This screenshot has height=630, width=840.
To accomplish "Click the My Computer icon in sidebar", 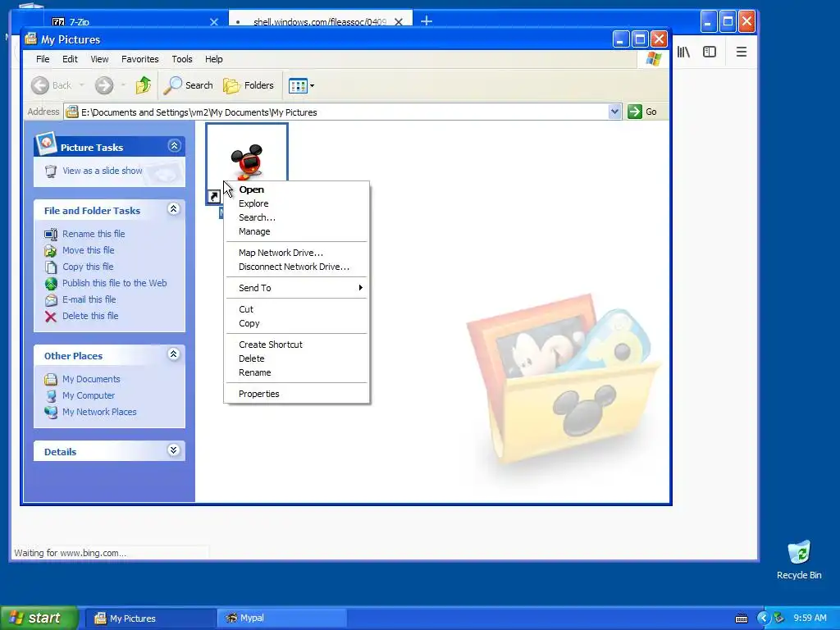I will point(50,396).
